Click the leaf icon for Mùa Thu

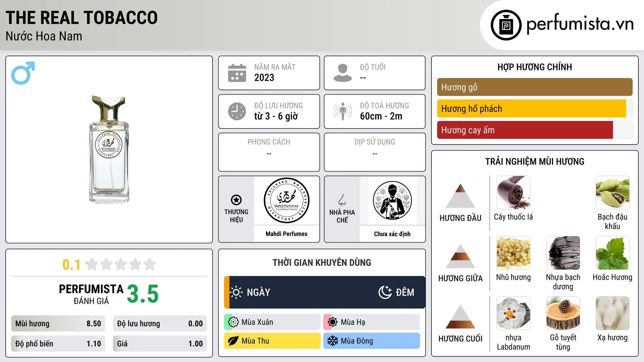click(233, 341)
